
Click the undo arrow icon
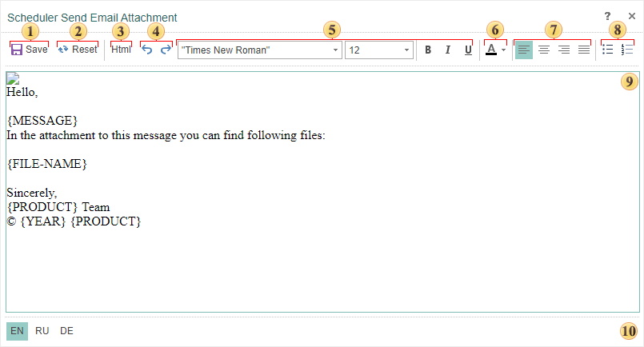147,50
